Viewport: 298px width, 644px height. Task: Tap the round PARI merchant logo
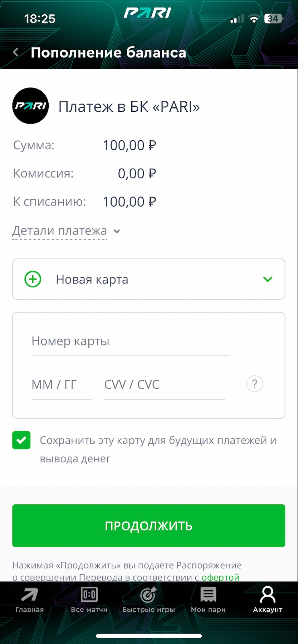pyautogui.click(x=30, y=106)
